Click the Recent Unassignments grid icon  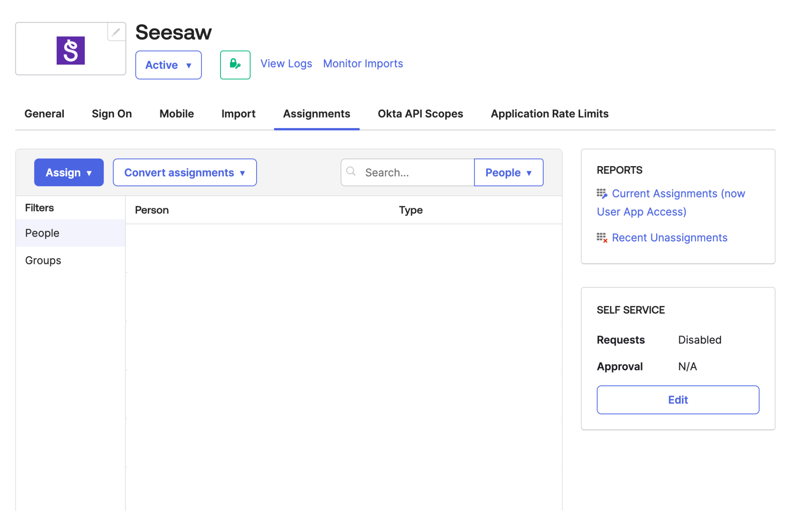(602, 237)
